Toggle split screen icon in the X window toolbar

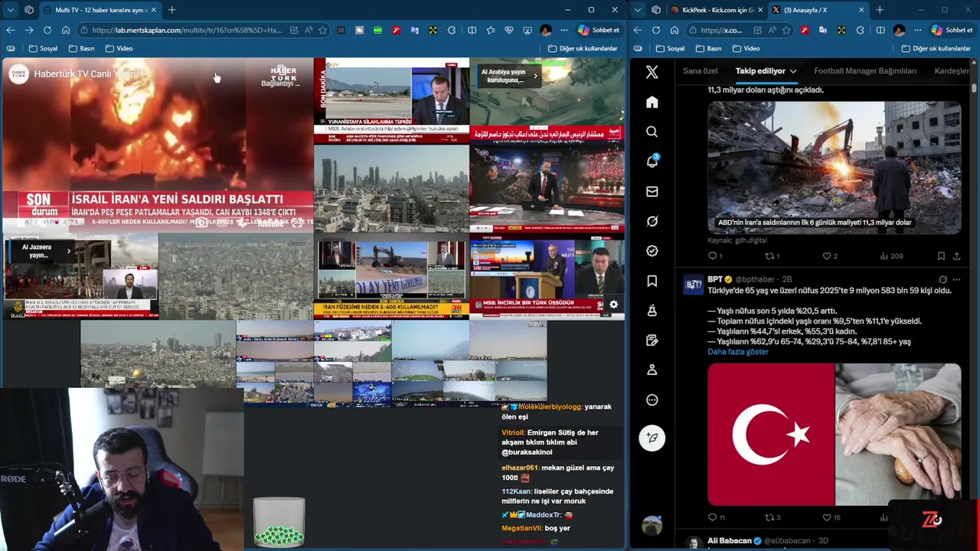click(x=880, y=30)
